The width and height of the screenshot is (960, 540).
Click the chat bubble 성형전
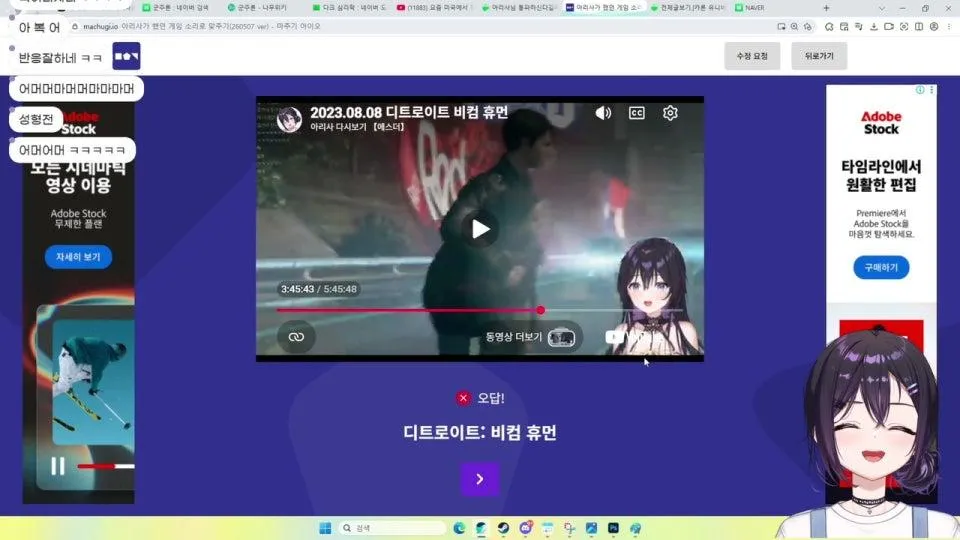[36, 119]
